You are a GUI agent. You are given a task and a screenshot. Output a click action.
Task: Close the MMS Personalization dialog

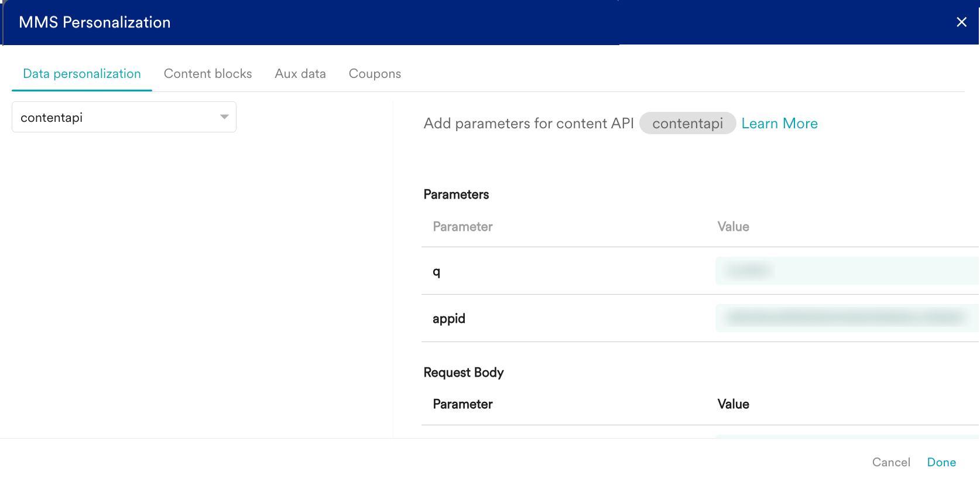click(x=961, y=22)
